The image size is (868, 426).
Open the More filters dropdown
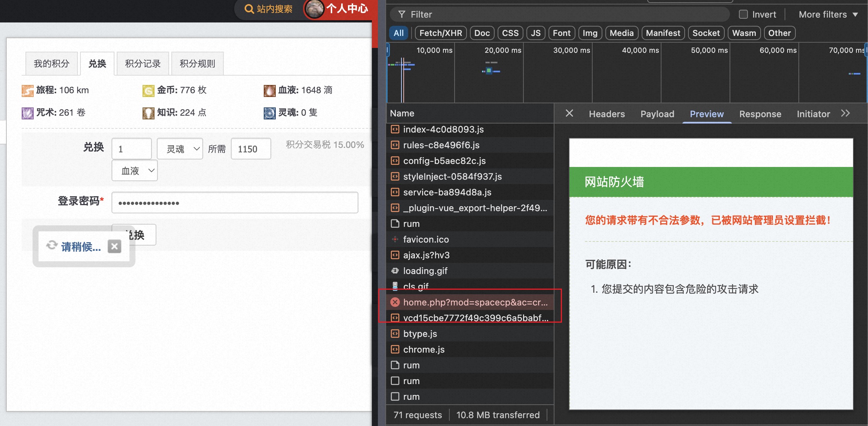point(828,14)
